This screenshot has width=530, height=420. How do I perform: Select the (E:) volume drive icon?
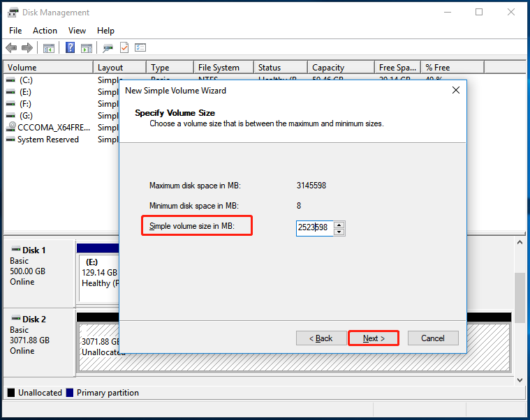coord(10,92)
